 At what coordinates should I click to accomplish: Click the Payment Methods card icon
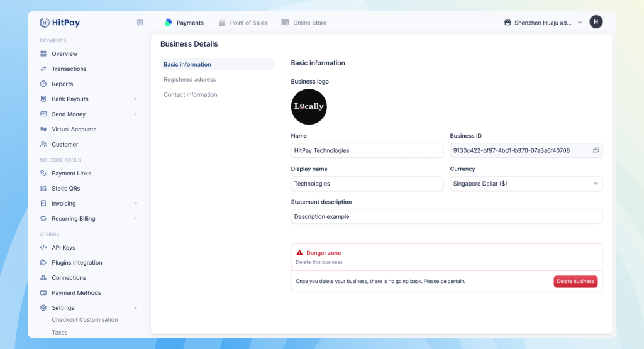(43, 293)
